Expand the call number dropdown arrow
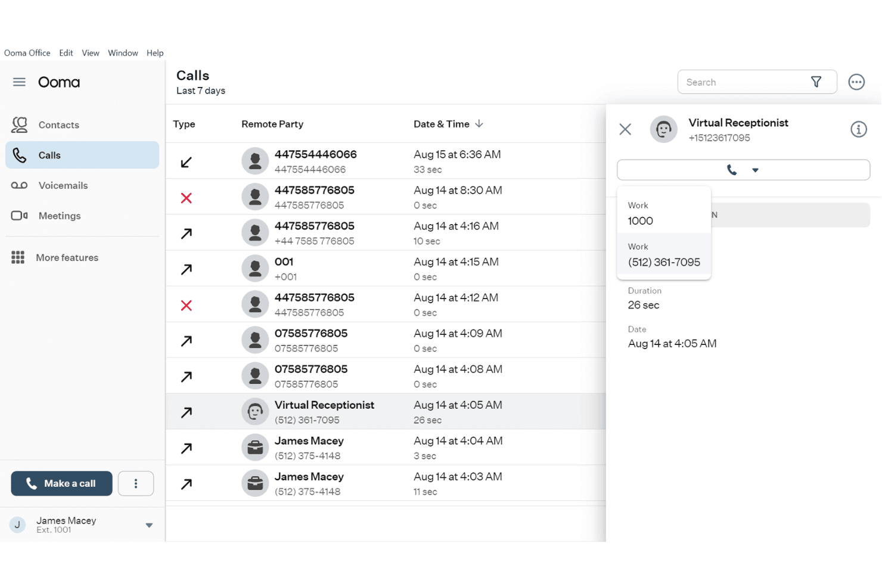The height and width of the screenshot is (588, 882). [x=755, y=170]
